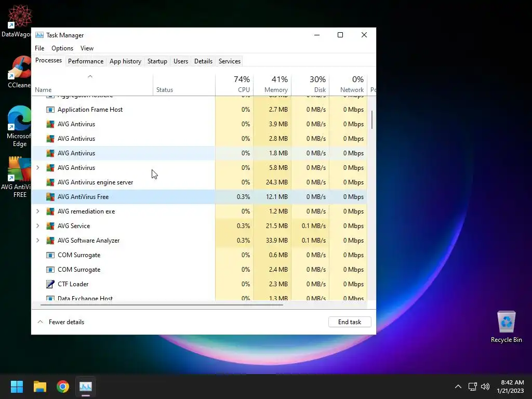This screenshot has width=532, height=399.
Task: Switch to the Services tab
Action: 229,61
